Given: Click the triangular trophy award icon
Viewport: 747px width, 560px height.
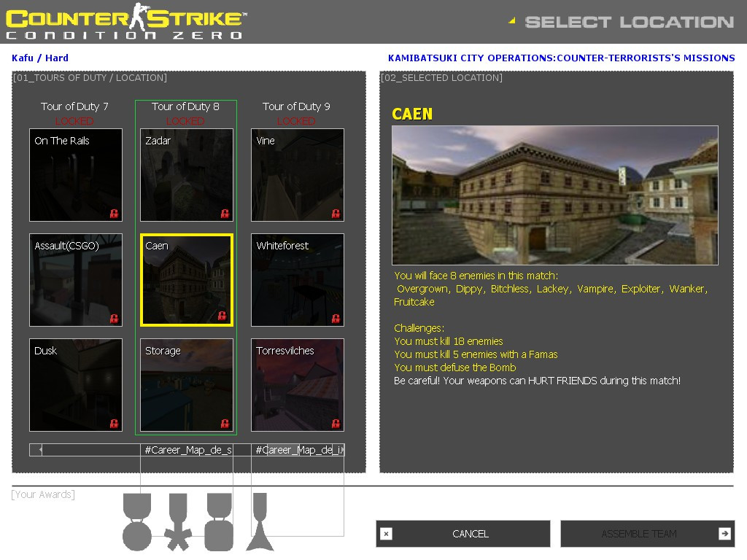Looking at the screenshot, I should (260, 522).
